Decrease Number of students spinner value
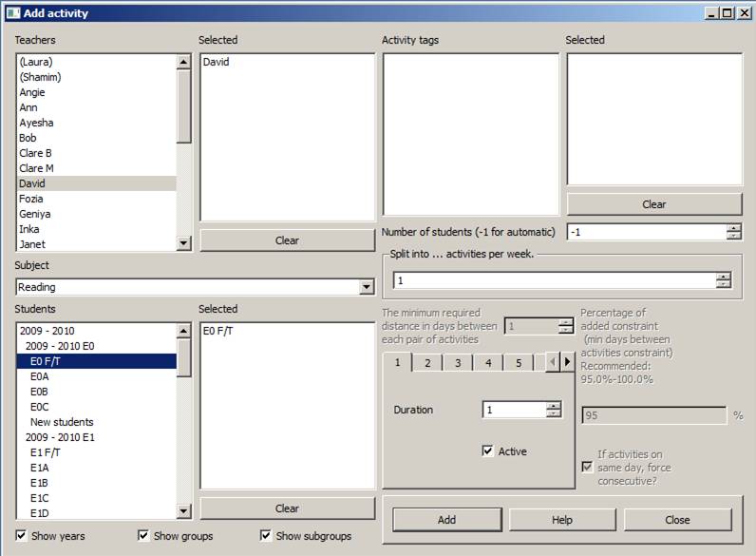 click(x=733, y=236)
